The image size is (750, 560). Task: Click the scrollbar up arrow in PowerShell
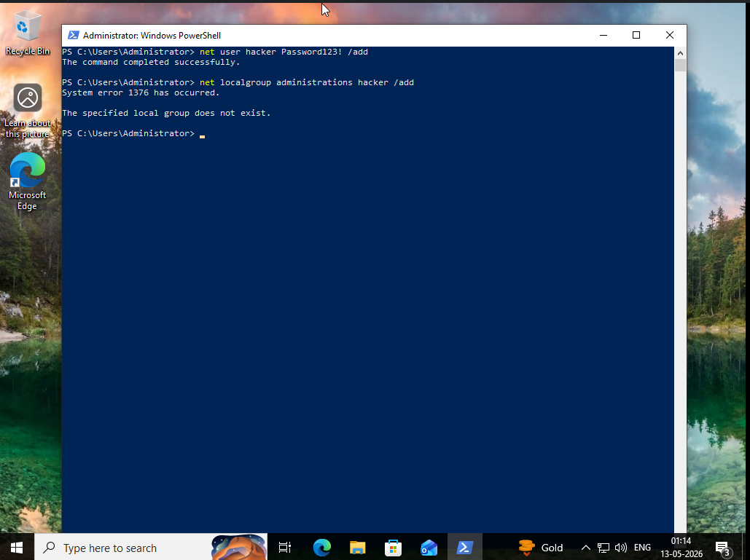(680, 53)
